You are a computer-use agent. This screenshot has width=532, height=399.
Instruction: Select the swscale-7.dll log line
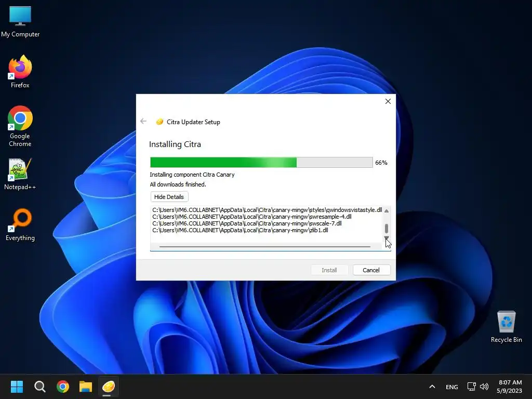[x=247, y=223]
